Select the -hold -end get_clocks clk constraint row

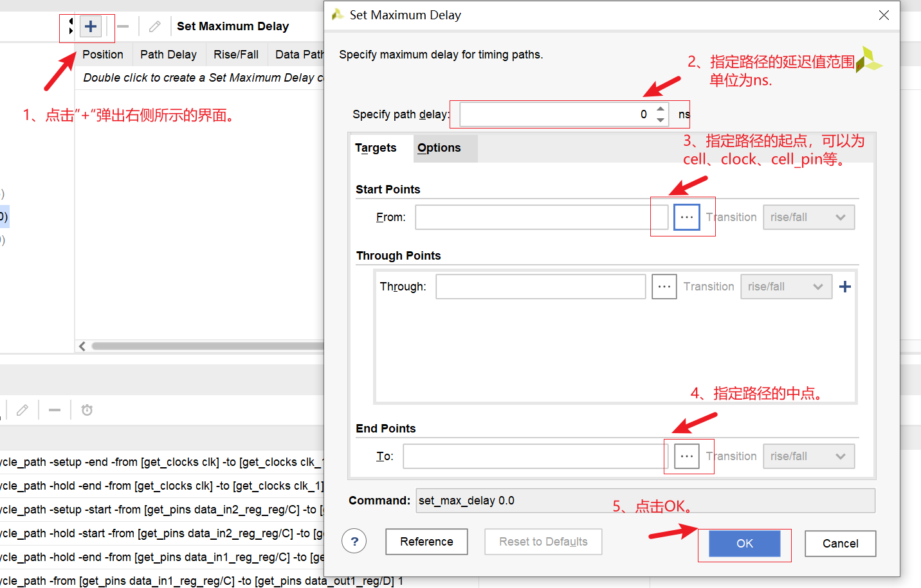[x=162, y=486]
